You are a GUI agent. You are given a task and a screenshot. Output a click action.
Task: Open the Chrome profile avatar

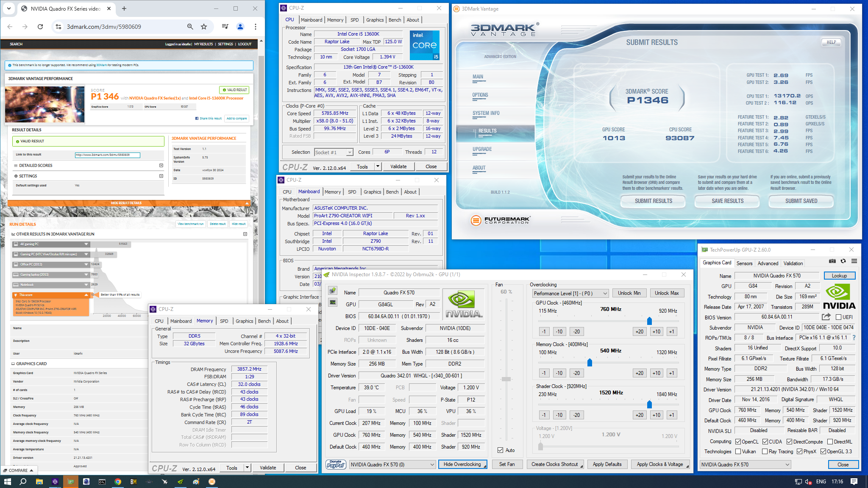(x=240, y=27)
